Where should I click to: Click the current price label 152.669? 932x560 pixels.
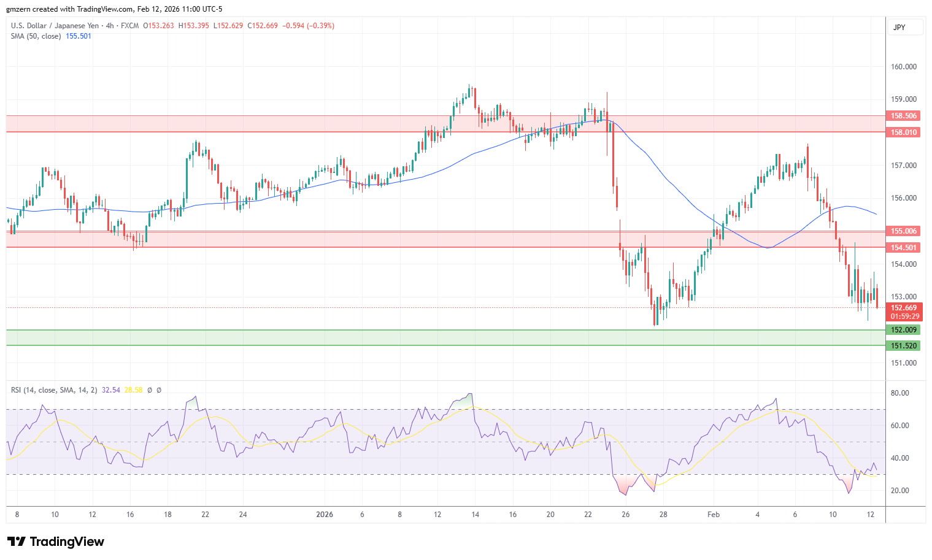904,308
